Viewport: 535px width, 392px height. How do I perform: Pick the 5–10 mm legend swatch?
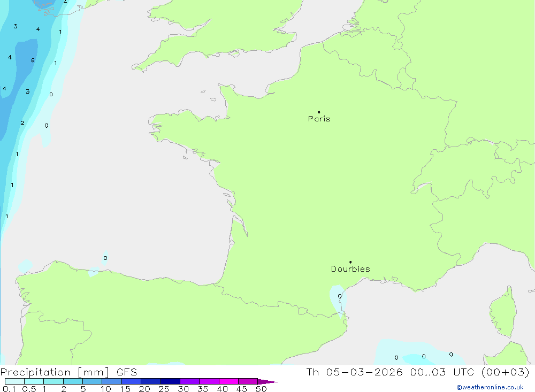point(92,381)
